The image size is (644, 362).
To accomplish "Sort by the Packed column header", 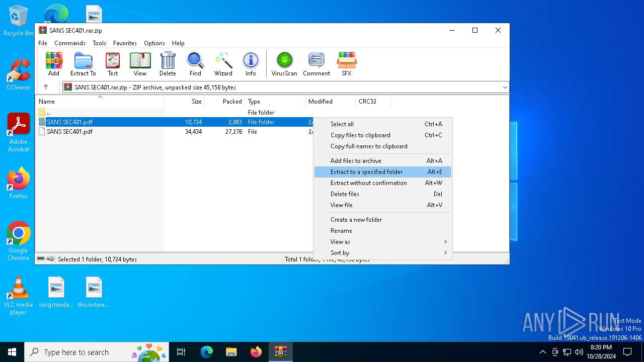I will [x=224, y=102].
